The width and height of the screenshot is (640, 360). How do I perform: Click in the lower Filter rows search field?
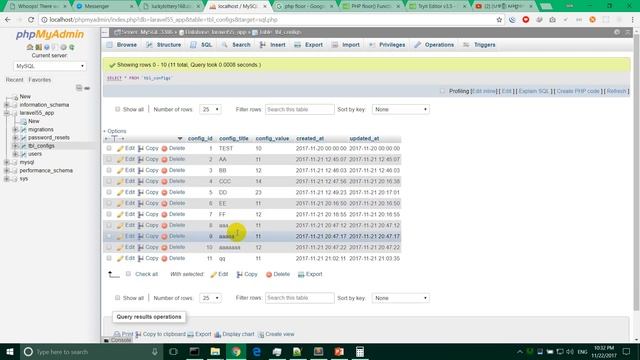tap(300, 298)
